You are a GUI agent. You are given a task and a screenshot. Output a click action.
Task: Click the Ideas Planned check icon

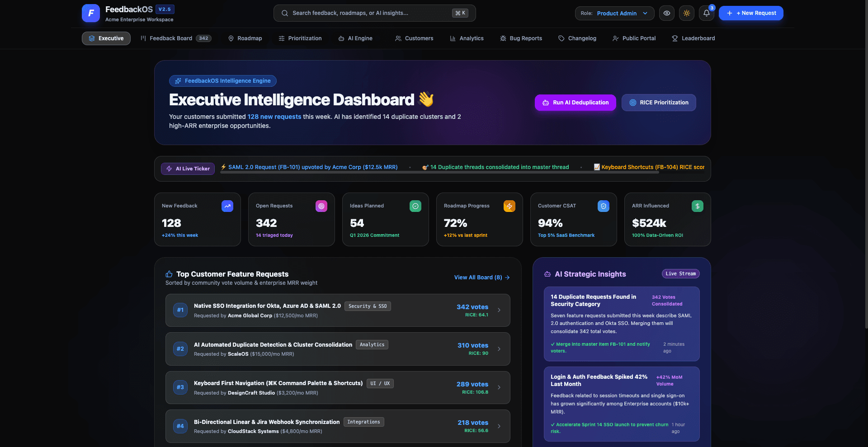tap(415, 206)
